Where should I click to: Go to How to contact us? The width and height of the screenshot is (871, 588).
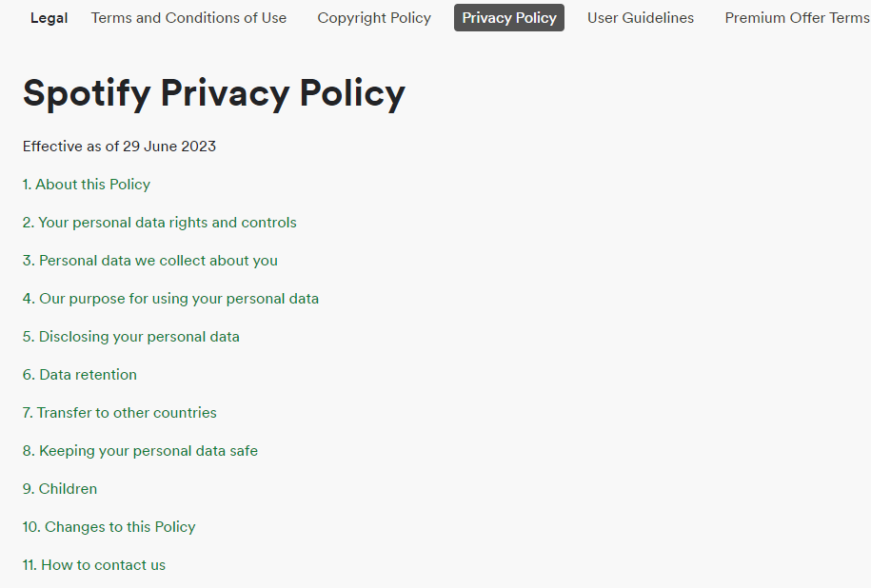point(94,565)
